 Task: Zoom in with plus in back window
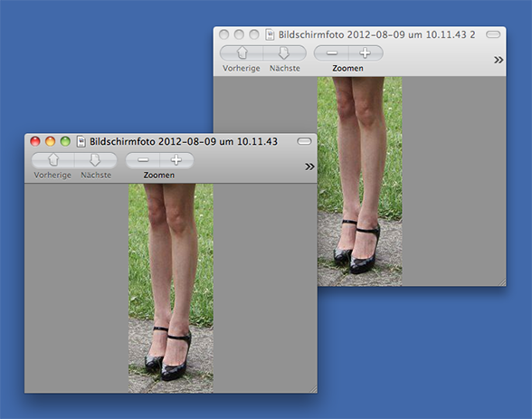(x=366, y=53)
